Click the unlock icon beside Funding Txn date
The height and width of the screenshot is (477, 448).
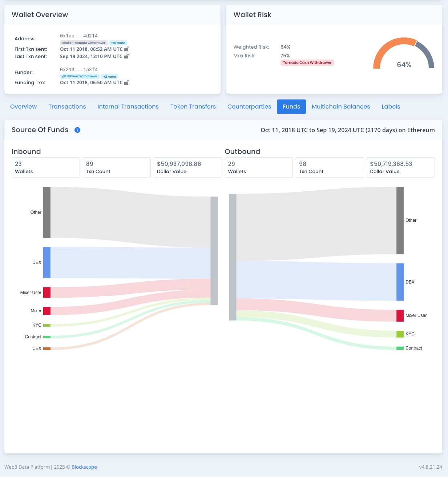tap(126, 83)
